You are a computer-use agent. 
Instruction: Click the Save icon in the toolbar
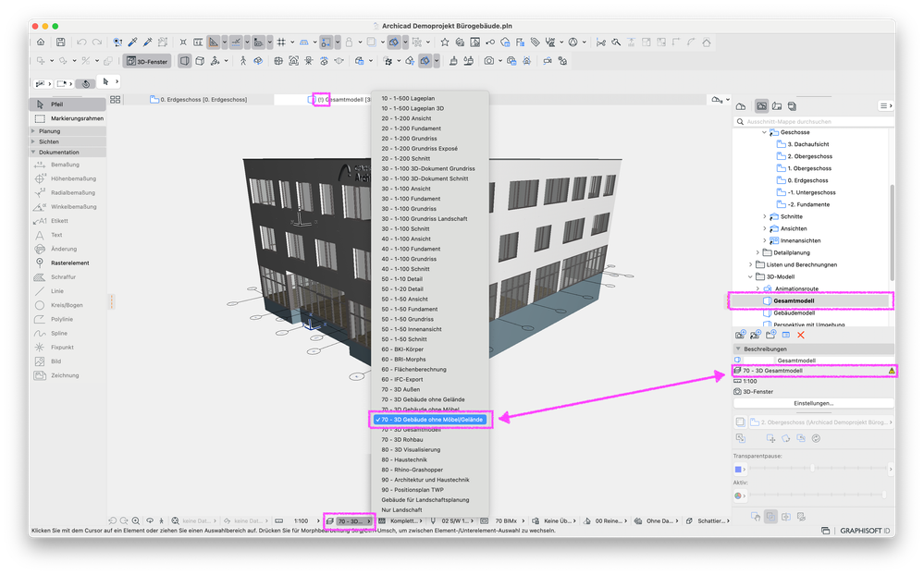[60, 43]
